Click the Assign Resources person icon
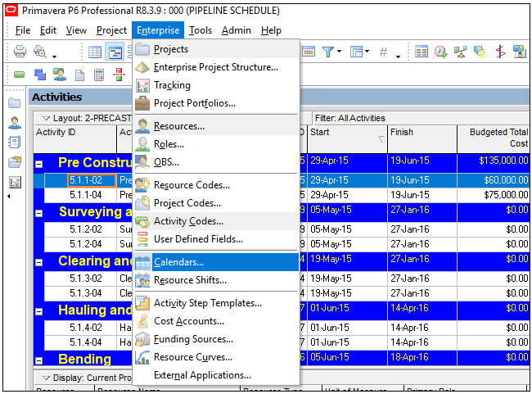Viewport: 532px width, 394px height. click(60, 74)
